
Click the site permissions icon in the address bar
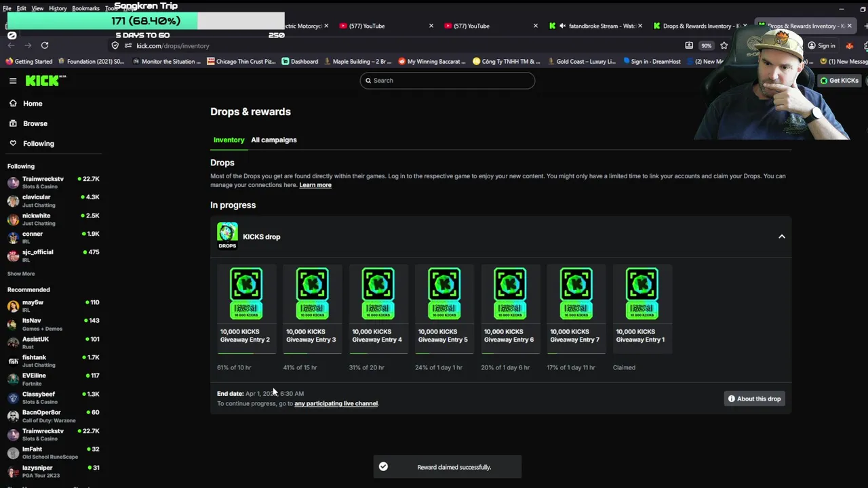[x=127, y=45]
